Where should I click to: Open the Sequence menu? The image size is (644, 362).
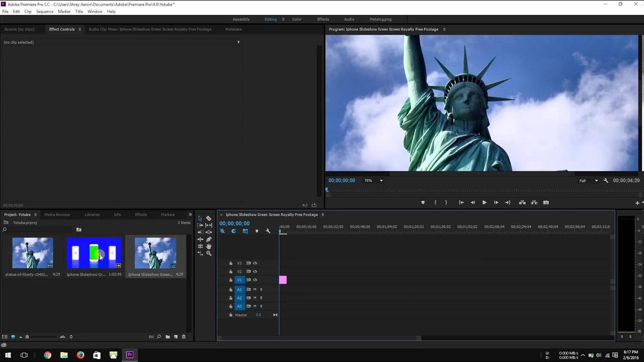pyautogui.click(x=45, y=12)
